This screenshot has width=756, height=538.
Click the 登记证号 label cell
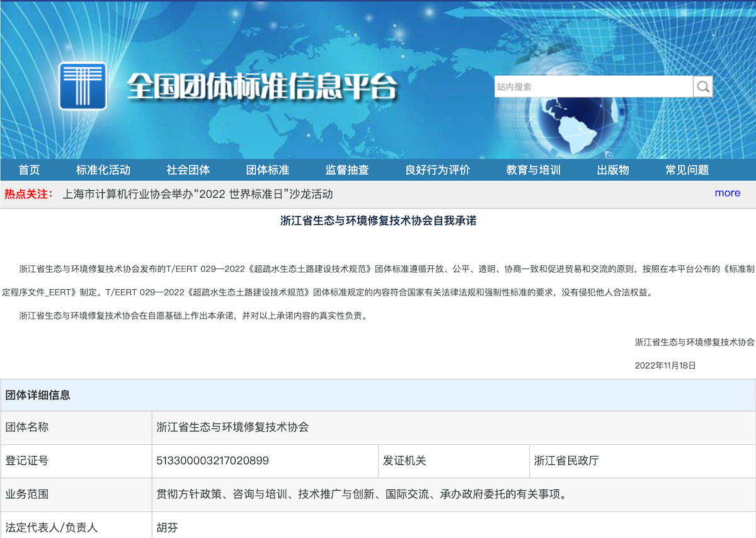coord(76,461)
